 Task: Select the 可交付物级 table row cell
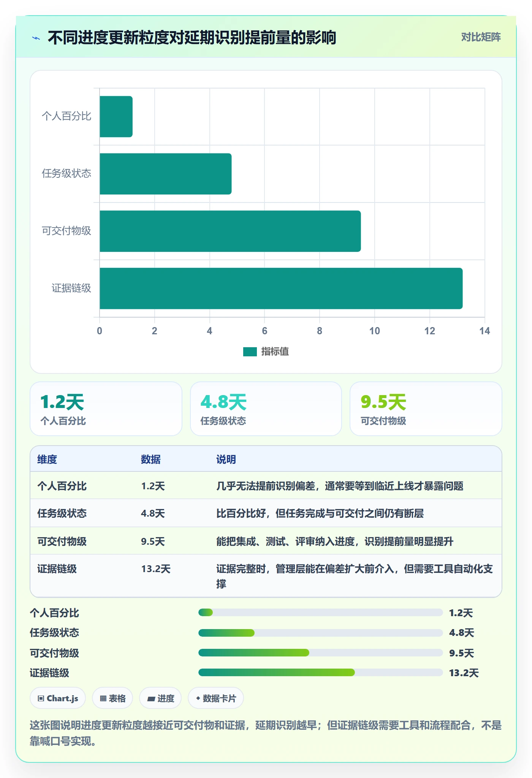pos(62,541)
